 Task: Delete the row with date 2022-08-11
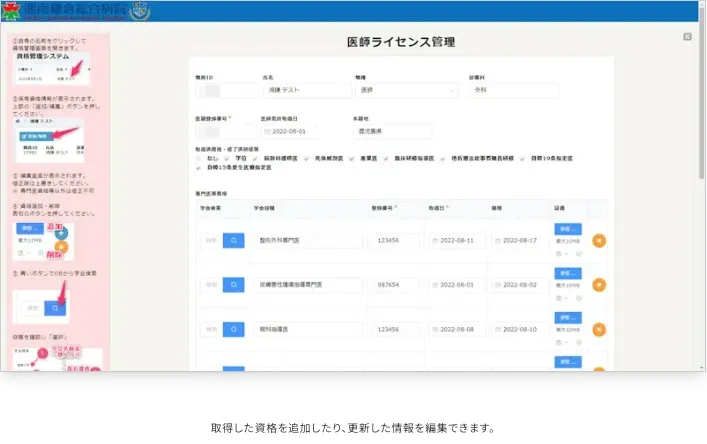tap(599, 241)
